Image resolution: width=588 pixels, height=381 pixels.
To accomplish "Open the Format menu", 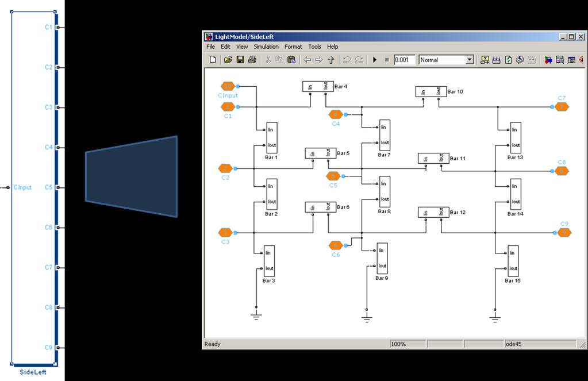I will point(293,47).
